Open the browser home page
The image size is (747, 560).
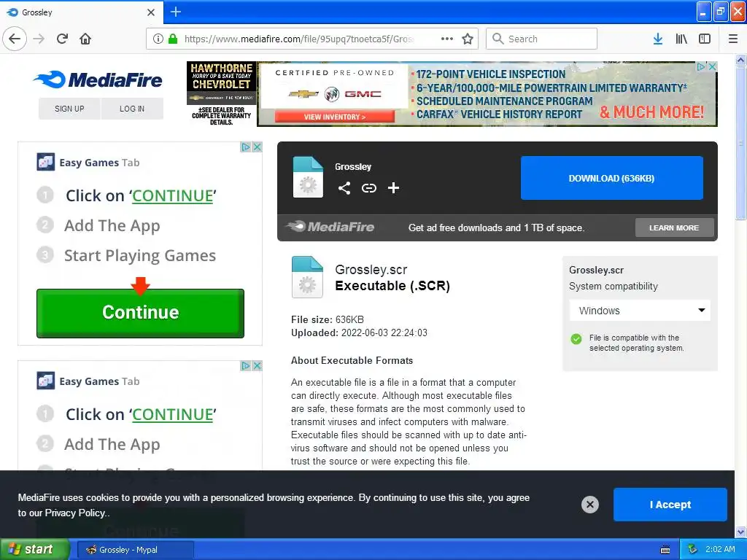85,39
